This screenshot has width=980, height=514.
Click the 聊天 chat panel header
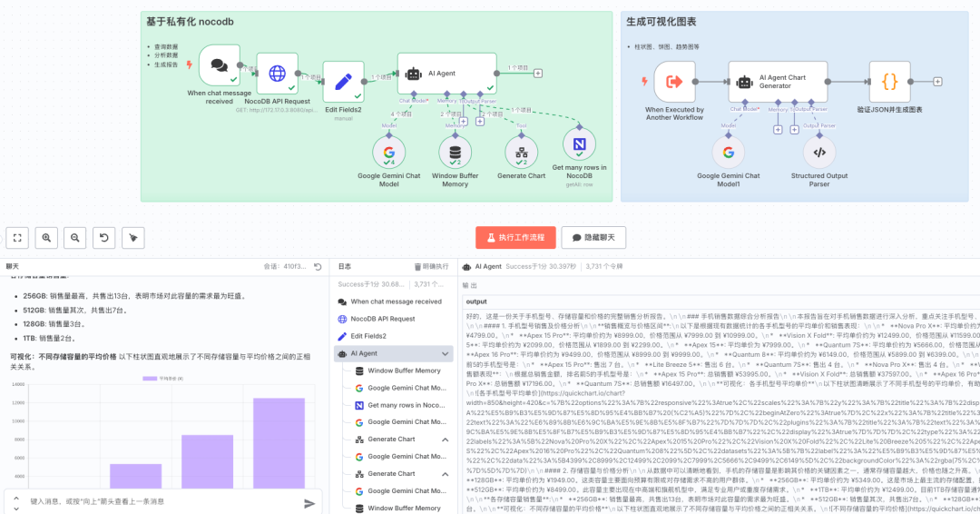[13, 266]
